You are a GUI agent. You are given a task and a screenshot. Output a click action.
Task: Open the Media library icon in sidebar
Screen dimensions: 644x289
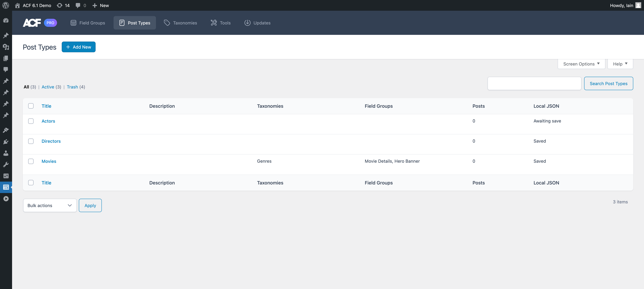[x=6, y=47]
